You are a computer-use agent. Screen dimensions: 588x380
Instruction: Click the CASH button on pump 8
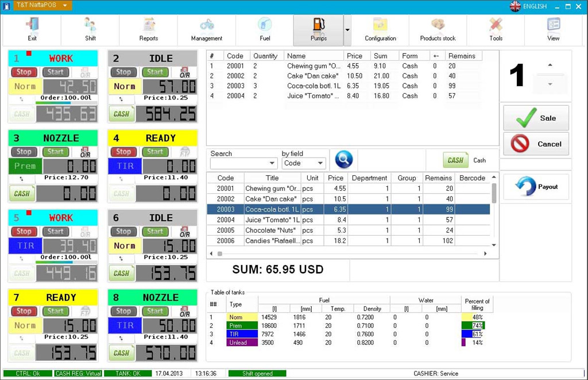tap(121, 353)
